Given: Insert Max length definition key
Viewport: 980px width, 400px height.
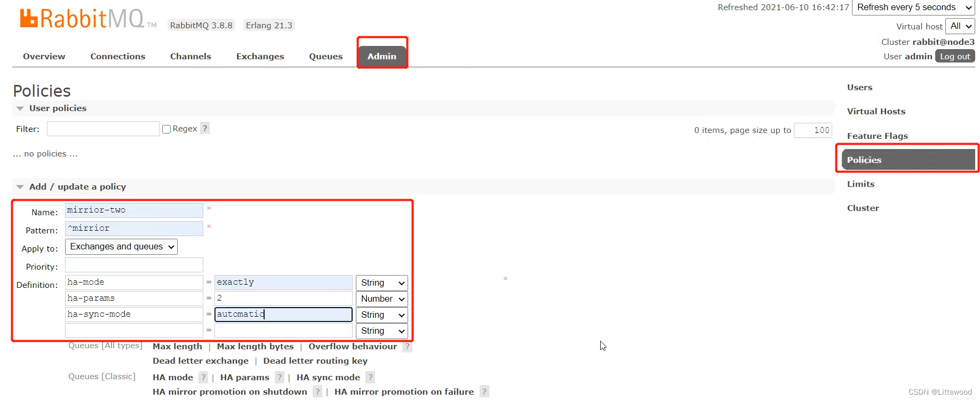Looking at the screenshot, I should click(x=177, y=347).
